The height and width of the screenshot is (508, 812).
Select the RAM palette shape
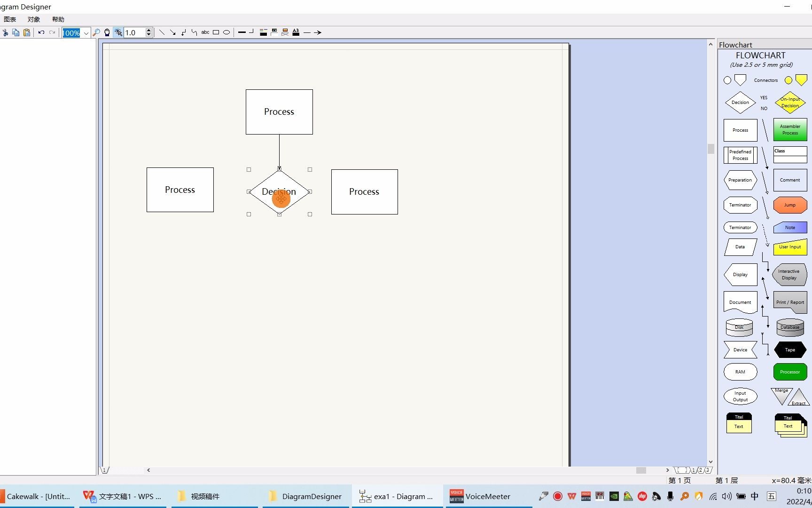(x=740, y=372)
